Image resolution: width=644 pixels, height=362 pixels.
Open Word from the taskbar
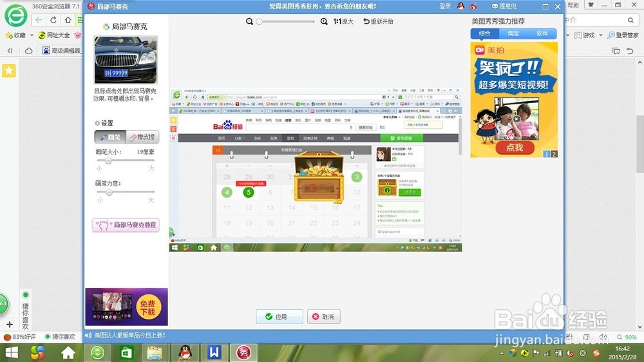[214, 352]
